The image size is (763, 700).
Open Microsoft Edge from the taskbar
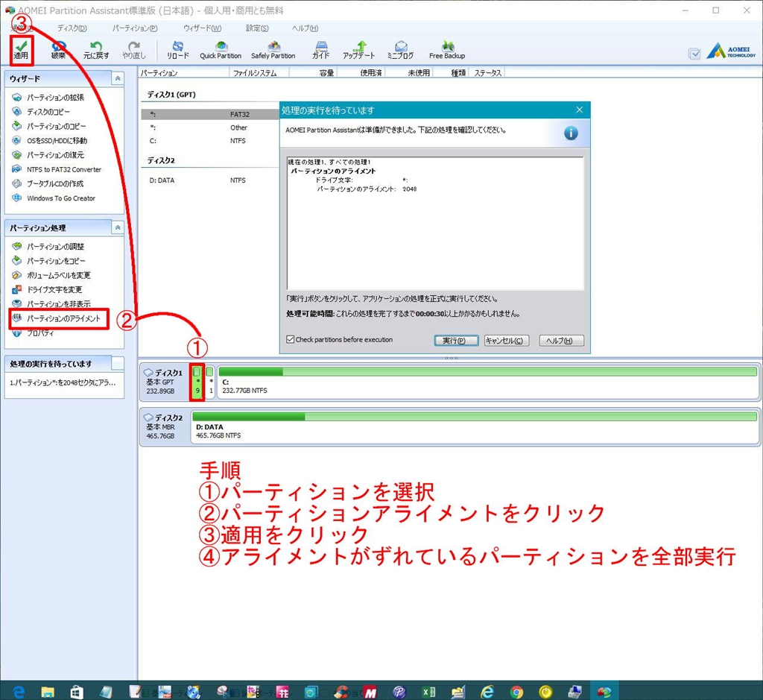19,691
